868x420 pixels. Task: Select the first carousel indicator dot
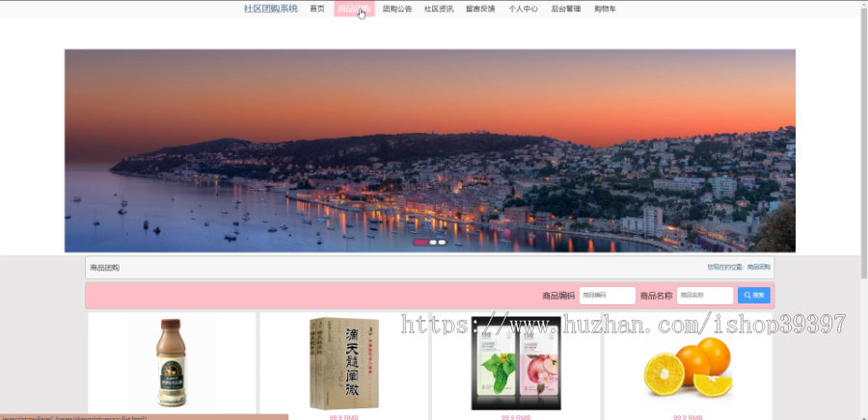pyautogui.click(x=420, y=243)
